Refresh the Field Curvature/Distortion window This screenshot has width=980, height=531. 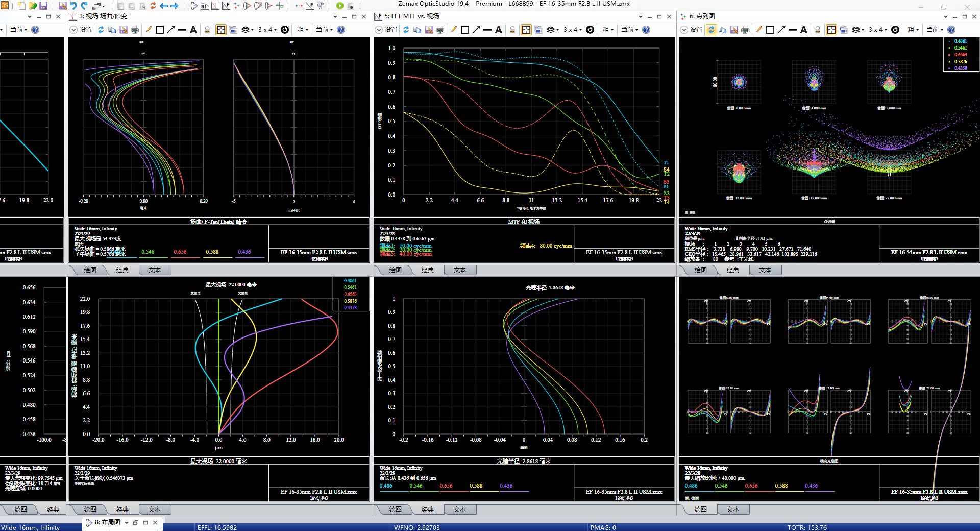(x=101, y=30)
